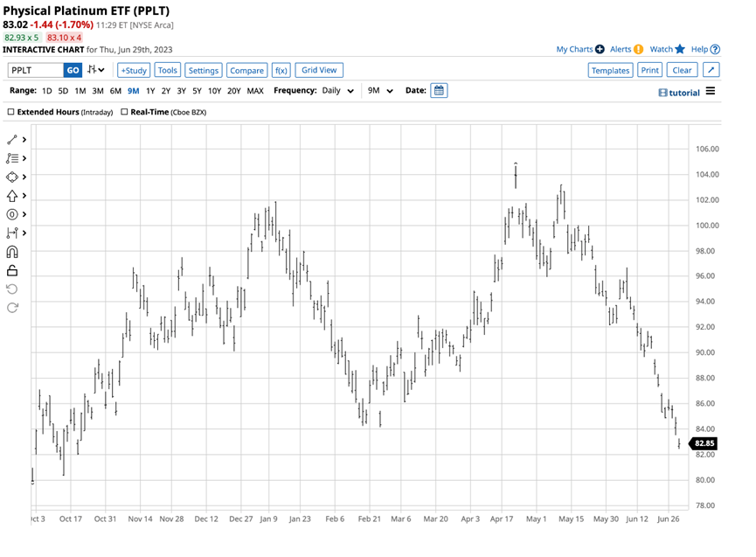The height and width of the screenshot is (557, 756).
Task: Open the tutorial link
Action: tap(679, 93)
